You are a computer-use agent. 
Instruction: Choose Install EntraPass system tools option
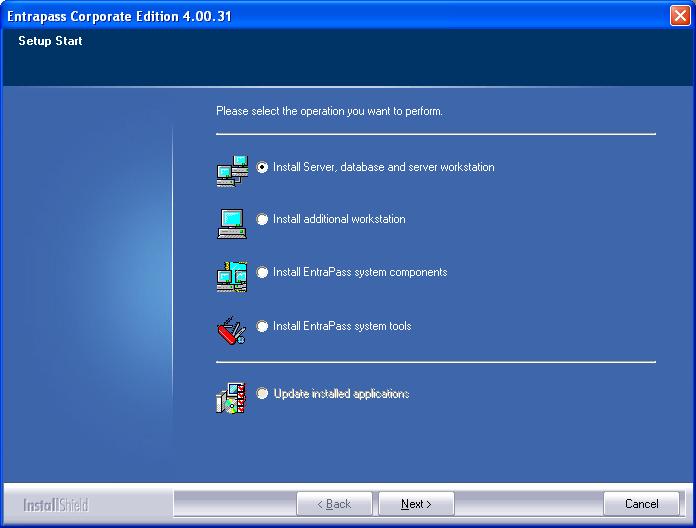(262, 326)
